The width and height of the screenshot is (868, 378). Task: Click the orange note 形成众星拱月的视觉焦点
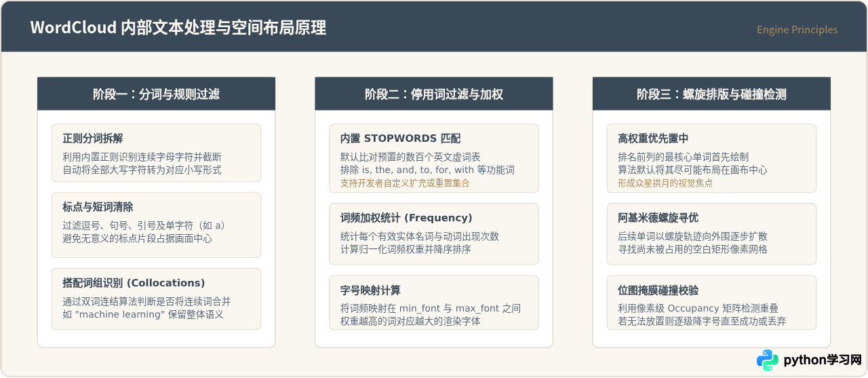(665, 183)
